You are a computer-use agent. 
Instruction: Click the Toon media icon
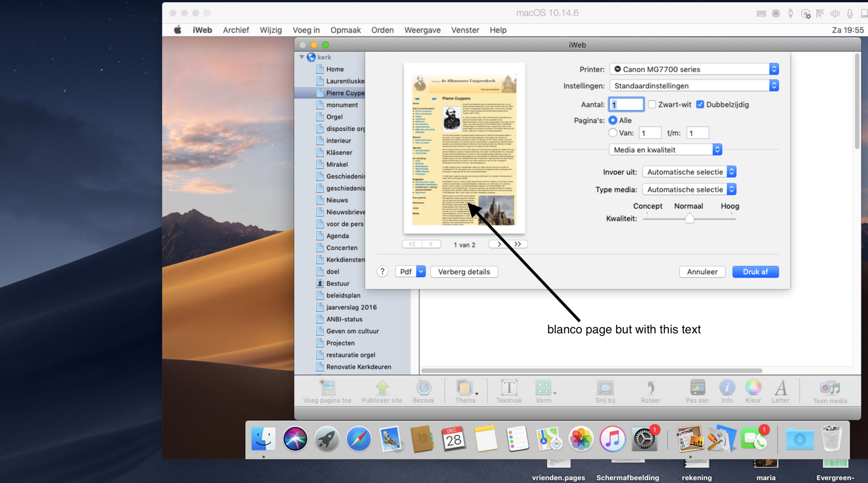click(830, 388)
